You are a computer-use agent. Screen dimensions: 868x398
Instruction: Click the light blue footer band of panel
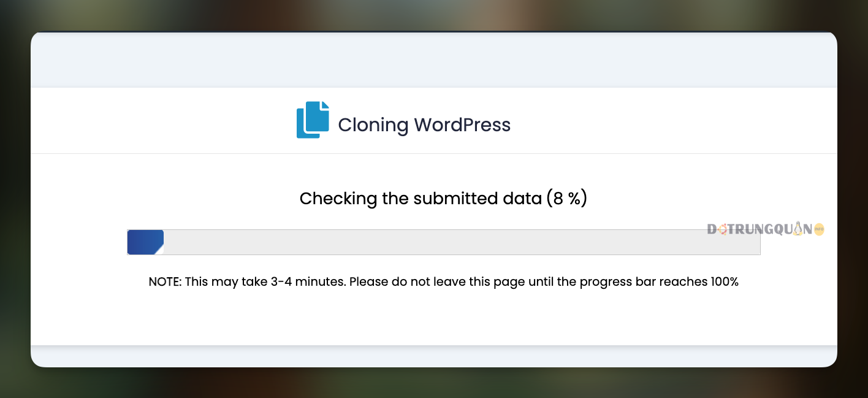point(433,356)
